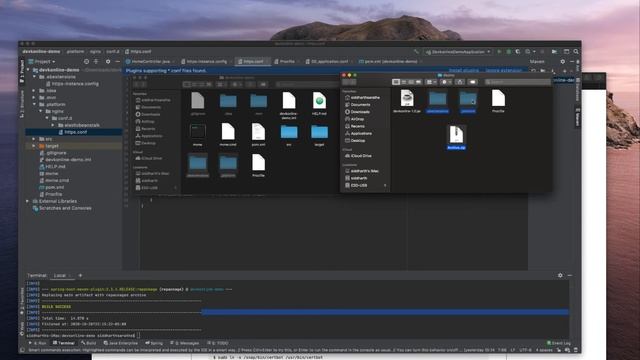The height and width of the screenshot is (360, 640).
Task: Collapse the conf.d folder in tree
Action: pyautogui.click(x=47, y=118)
